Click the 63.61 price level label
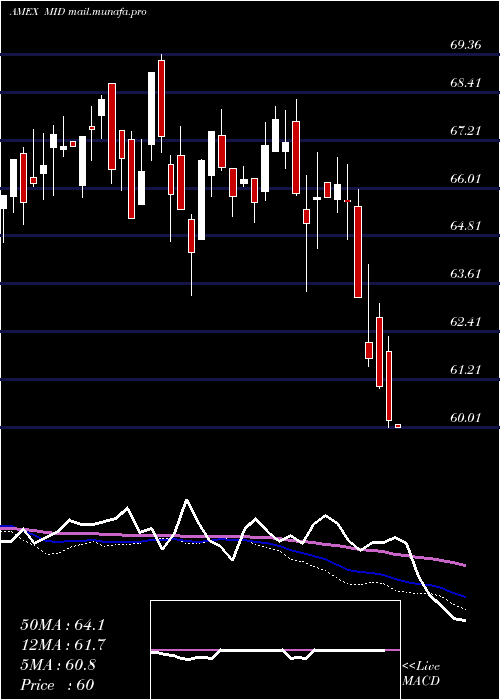Image resolution: width=500 pixels, height=700 pixels. click(x=466, y=274)
